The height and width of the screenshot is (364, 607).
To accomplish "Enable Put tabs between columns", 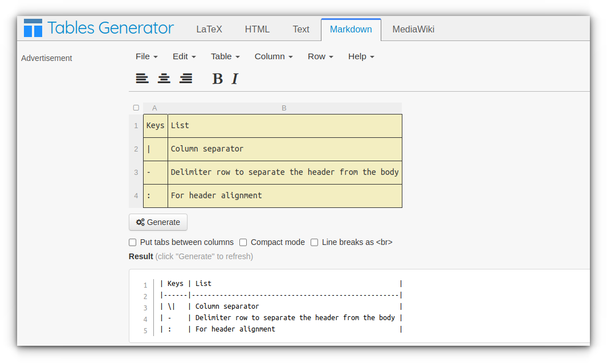I will 132,242.
